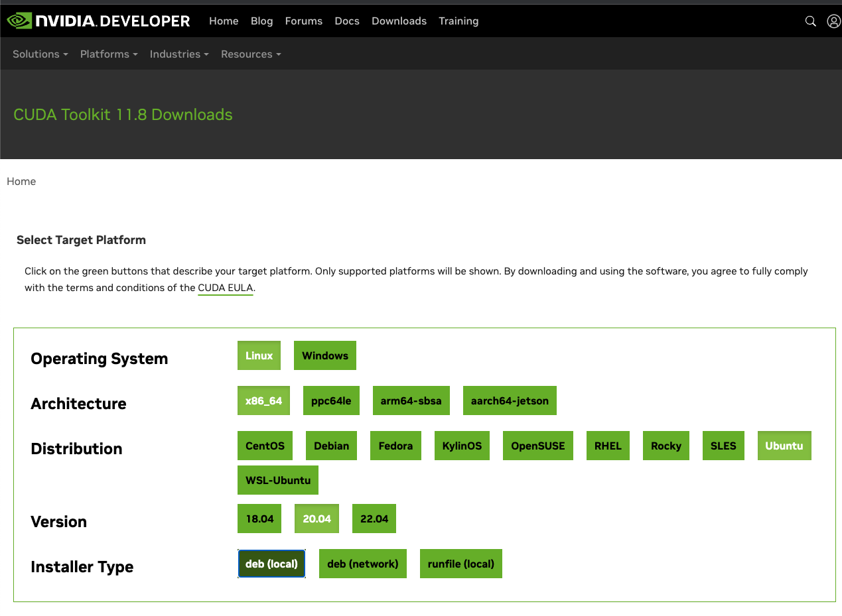Select OpenSUSE distribution
The height and width of the screenshot is (616, 842).
538,446
